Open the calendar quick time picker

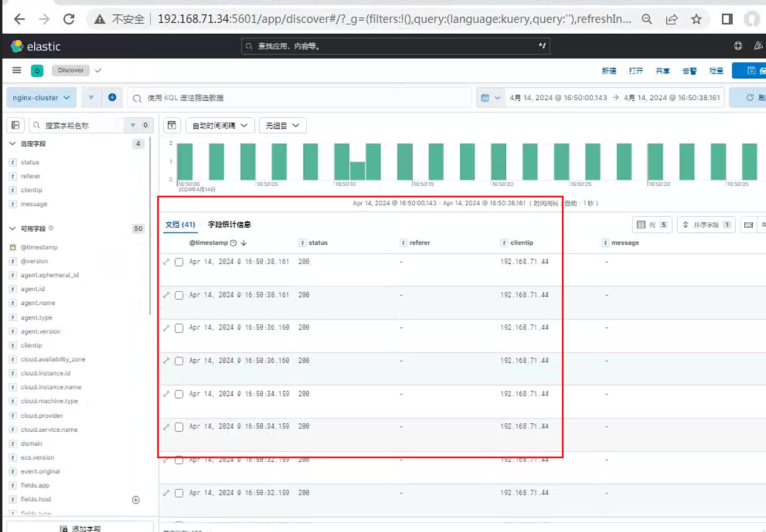click(490, 98)
